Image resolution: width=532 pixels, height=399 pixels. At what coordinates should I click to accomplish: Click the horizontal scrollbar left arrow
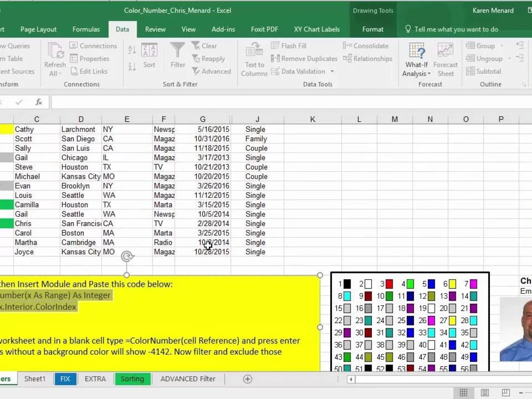pyautogui.click(x=351, y=379)
